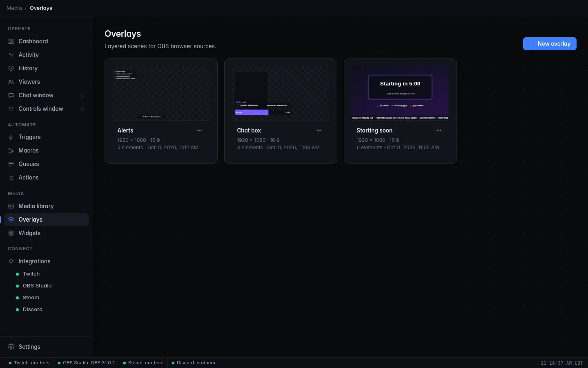Screen dimensions: 588x368
Task: Navigate to Activity
Action: (46, 55)
